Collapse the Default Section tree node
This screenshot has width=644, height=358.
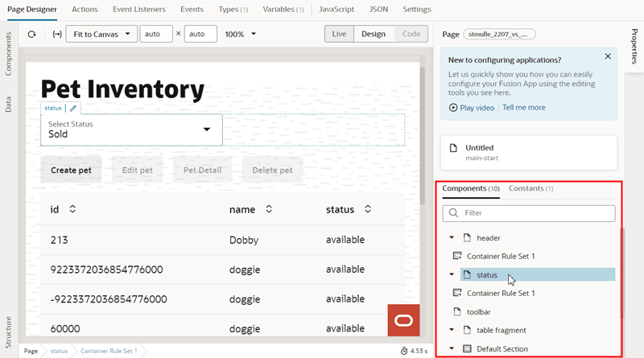(x=452, y=348)
